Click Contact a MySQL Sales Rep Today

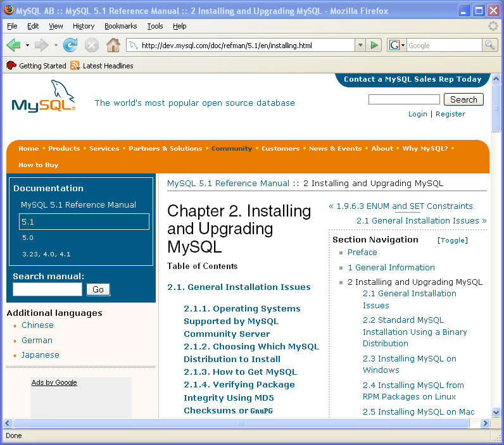pyautogui.click(x=412, y=79)
